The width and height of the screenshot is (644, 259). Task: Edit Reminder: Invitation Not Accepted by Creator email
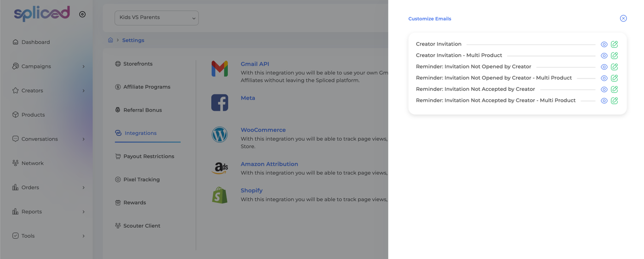pyautogui.click(x=614, y=90)
